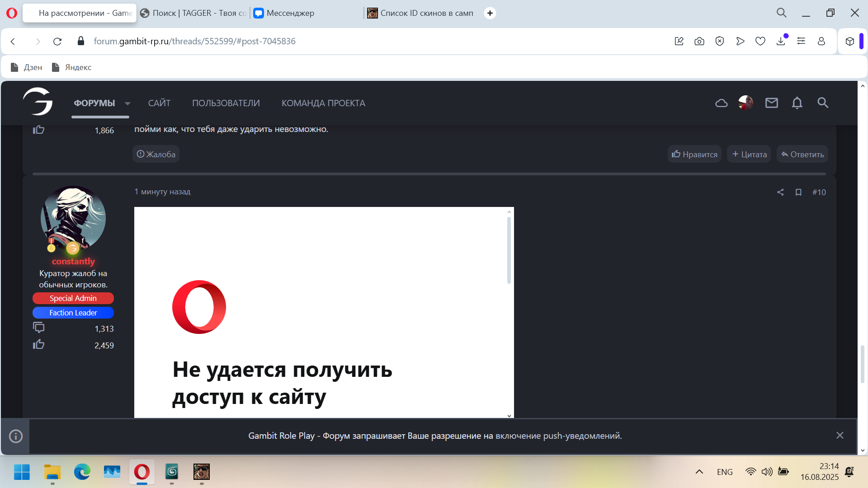This screenshot has height=488, width=868.
Task: Click the Жалоба report button
Action: pos(156,155)
